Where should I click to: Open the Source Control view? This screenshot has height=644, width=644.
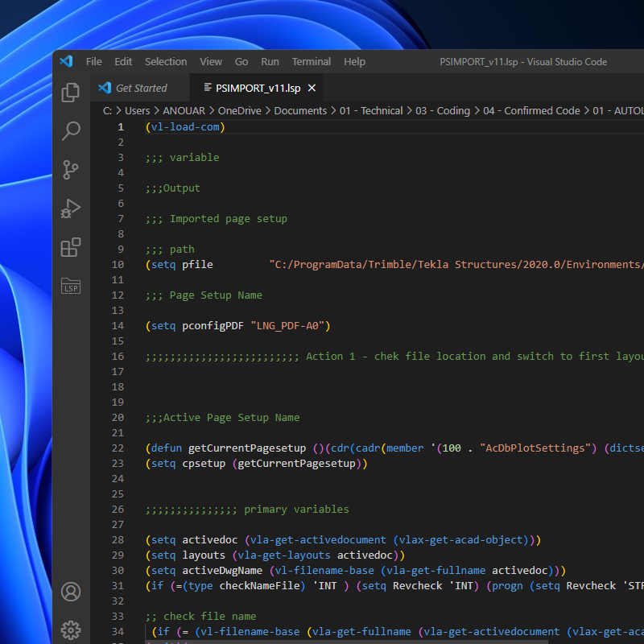tap(71, 169)
